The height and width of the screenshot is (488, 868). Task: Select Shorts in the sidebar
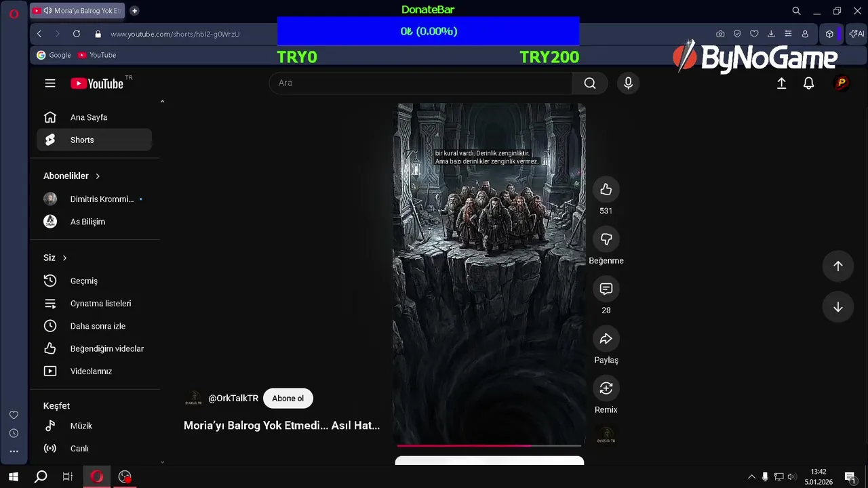(x=94, y=140)
